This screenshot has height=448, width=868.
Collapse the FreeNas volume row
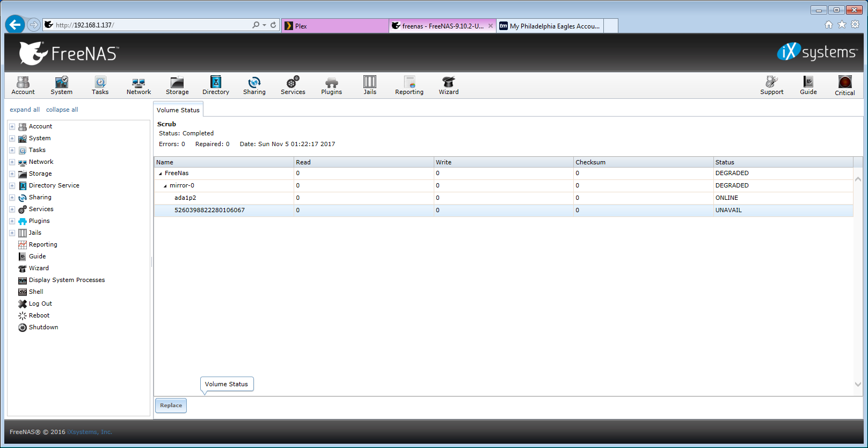click(160, 174)
